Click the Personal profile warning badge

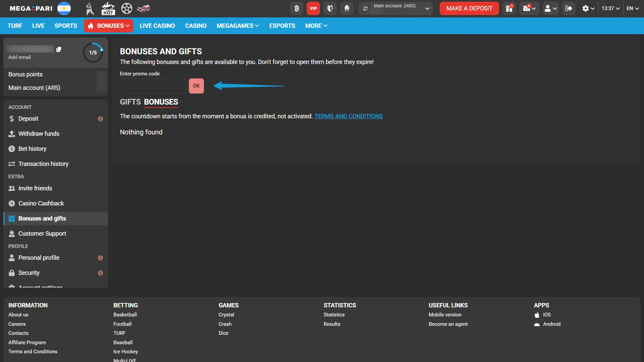[100, 258]
